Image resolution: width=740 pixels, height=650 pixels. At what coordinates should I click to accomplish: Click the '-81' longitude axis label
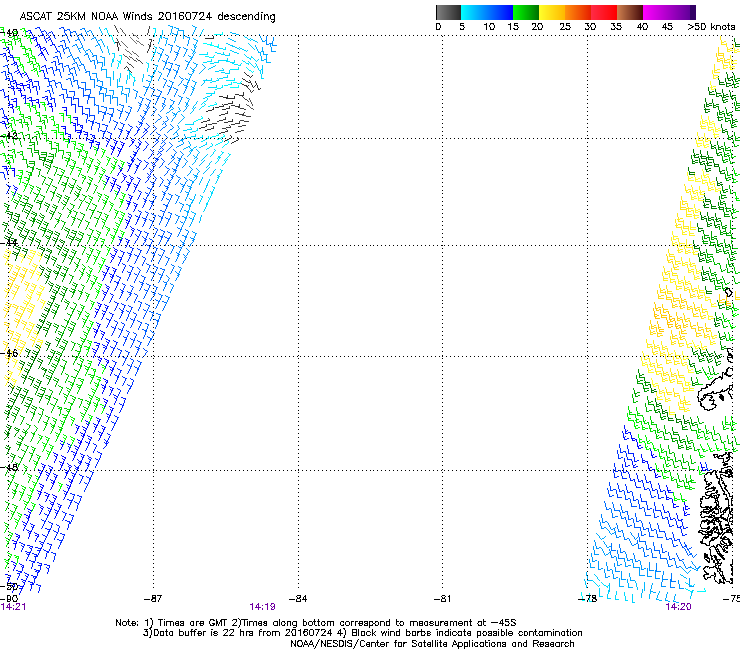[x=442, y=599]
